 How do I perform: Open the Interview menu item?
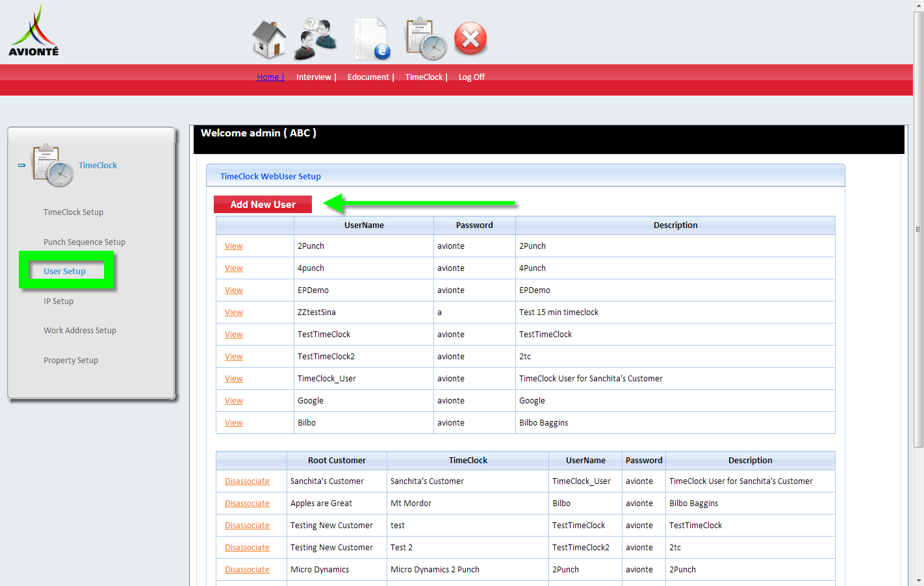tap(314, 77)
